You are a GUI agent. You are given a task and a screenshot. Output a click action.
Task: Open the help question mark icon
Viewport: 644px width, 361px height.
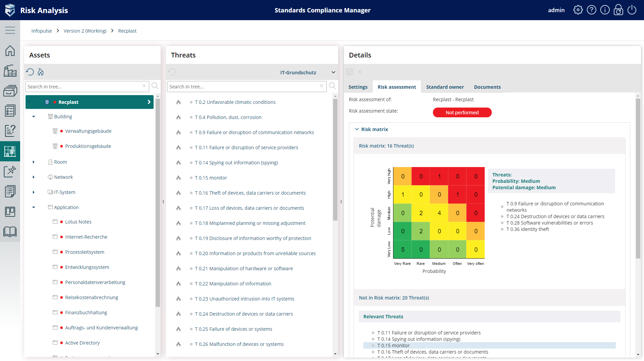pyautogui.click(x=592, y=10)
